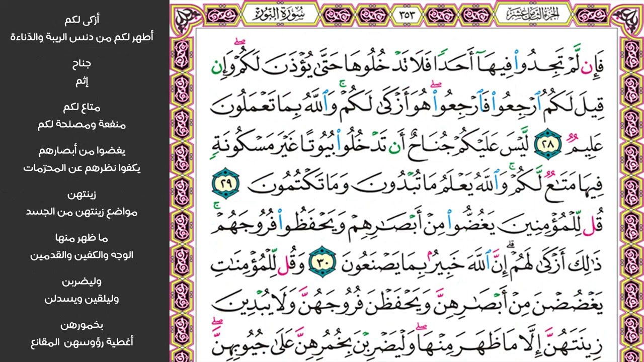Click the glossary term جناح
This screenshot has height=362, width=644.
82,63
